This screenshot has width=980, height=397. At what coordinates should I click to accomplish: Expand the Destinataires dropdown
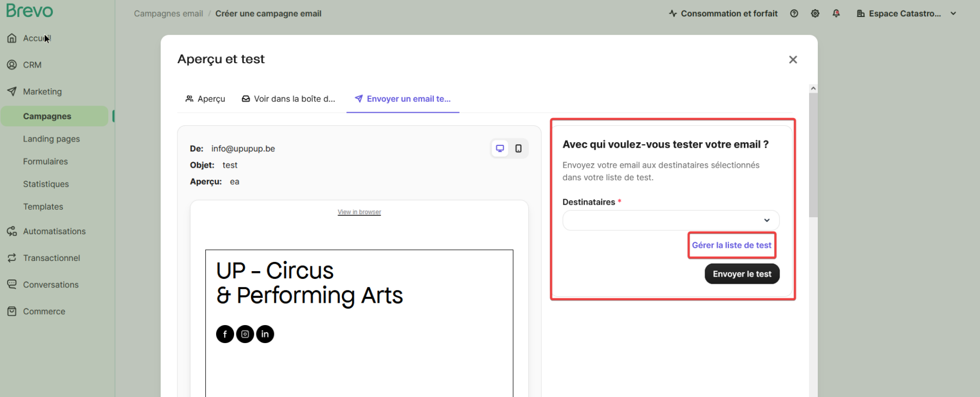pyautogui.click(x=671, y=221)
